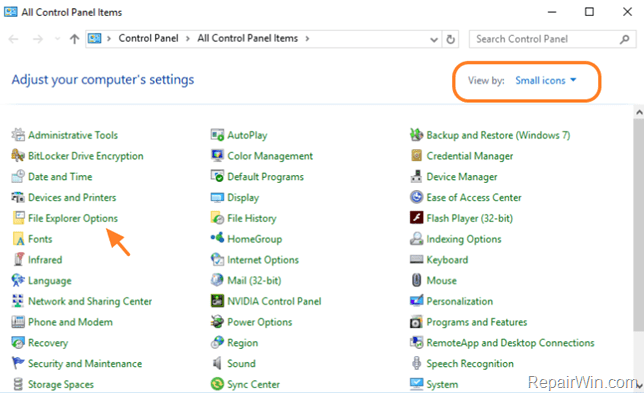Open the Backup and Restore (Windows 7) link
Viewport: 644px width, 393px height.
coord(498,135)
